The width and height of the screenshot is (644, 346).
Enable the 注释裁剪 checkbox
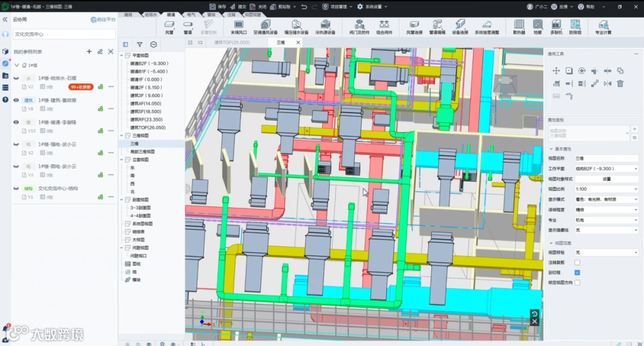pyautogui.click(x=577, y=262)
